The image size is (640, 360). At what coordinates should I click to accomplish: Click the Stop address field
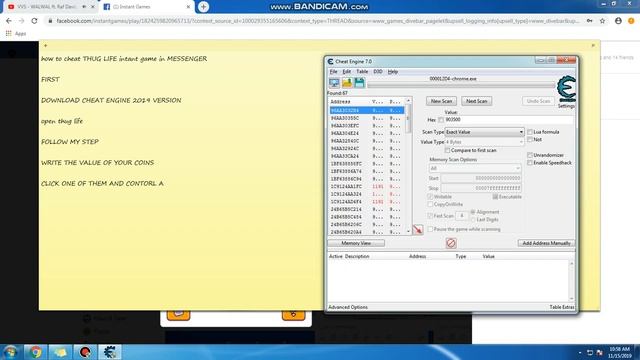coord(481,188)
